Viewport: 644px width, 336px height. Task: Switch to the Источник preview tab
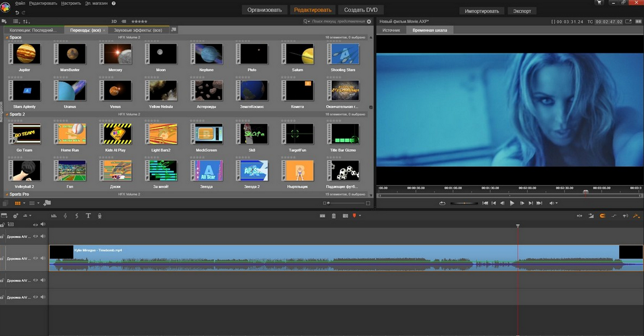point(391,30)
